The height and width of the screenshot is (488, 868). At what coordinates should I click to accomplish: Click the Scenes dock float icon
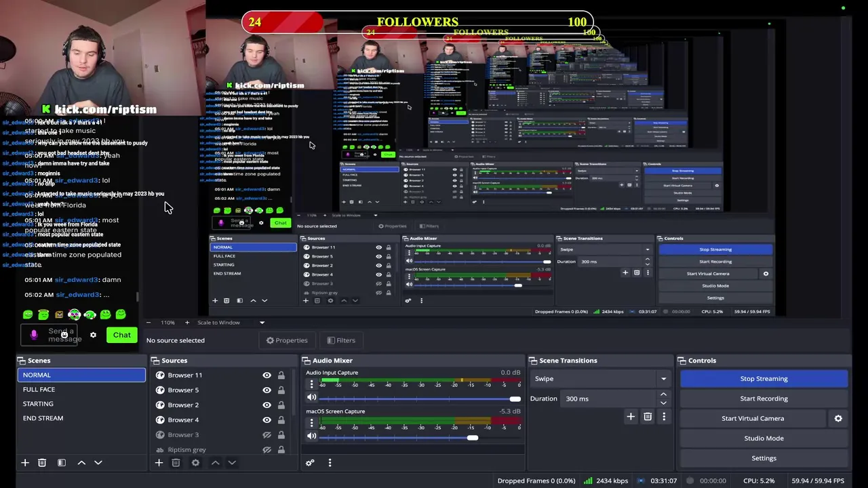pyautogui.click(x=21, y=361)
